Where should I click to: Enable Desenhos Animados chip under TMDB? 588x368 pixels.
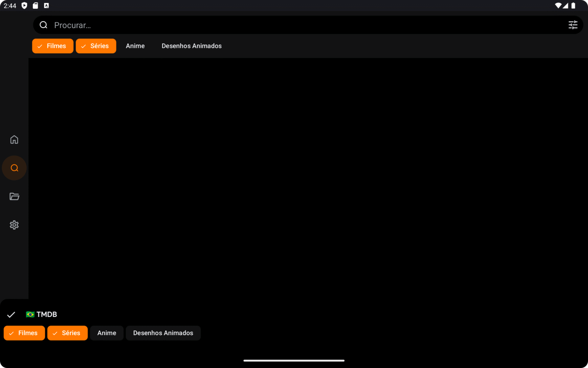[163, 333]
